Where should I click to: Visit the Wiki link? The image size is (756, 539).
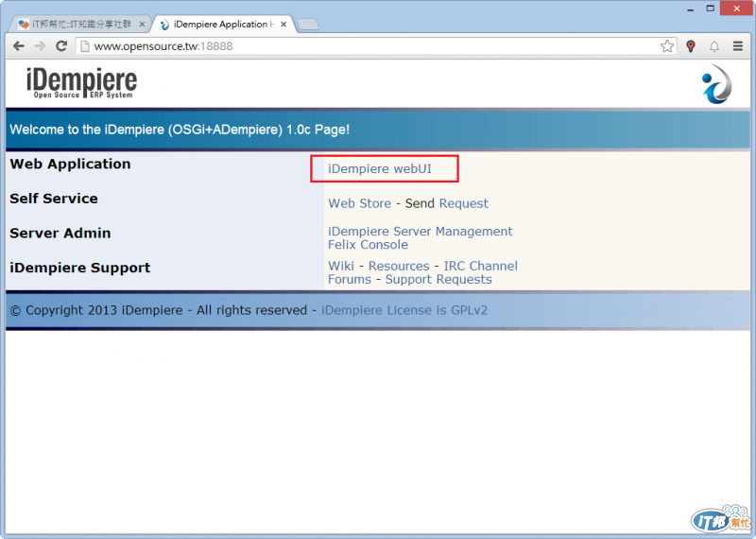pyautogui.click(x=341, y=266)
